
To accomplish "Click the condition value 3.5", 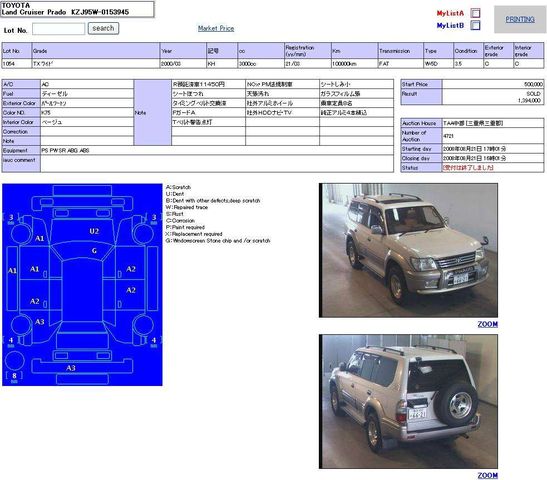I will tap(458, 64).
